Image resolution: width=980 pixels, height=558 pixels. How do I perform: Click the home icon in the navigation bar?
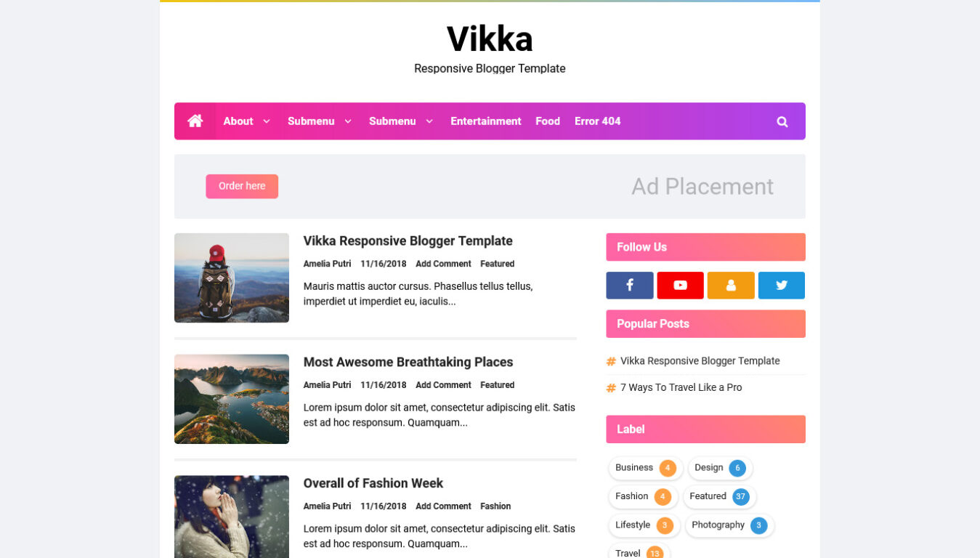click(x=195, y=121)
